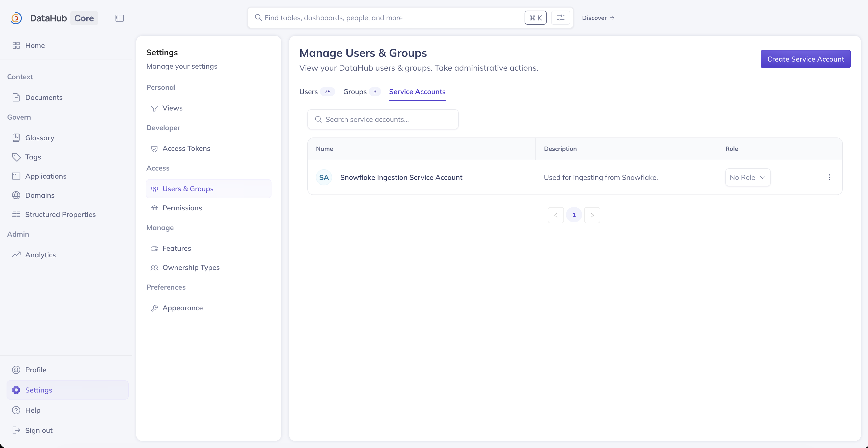This screenshot has height=448, width=868.
Task: Open Structured Properties
Action: (x=60, y=215)
